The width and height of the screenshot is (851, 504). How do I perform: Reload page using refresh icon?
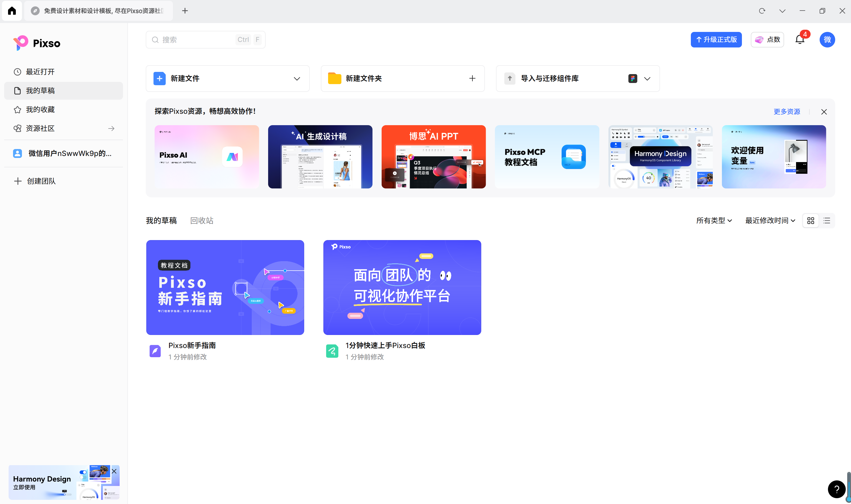pyautogui.click(x=762, y=11)
